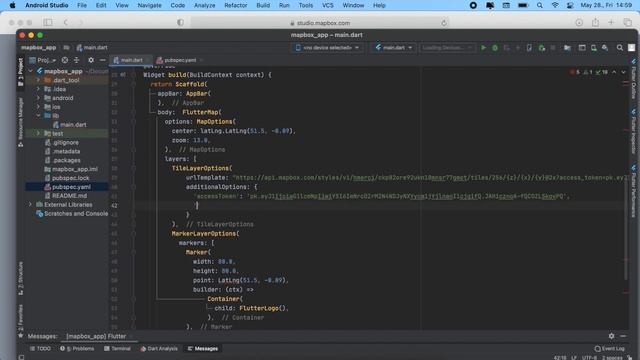Screen dimensions: 640x360
Task: Expand External Libraries node
Action: tap(31, 204)
